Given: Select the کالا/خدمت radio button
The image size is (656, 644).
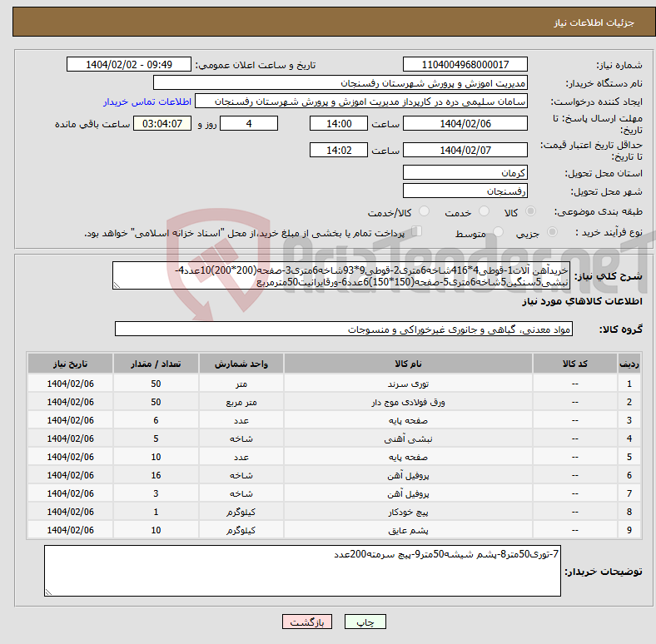Looking at the screenshot, I should [x=425, y=211].
